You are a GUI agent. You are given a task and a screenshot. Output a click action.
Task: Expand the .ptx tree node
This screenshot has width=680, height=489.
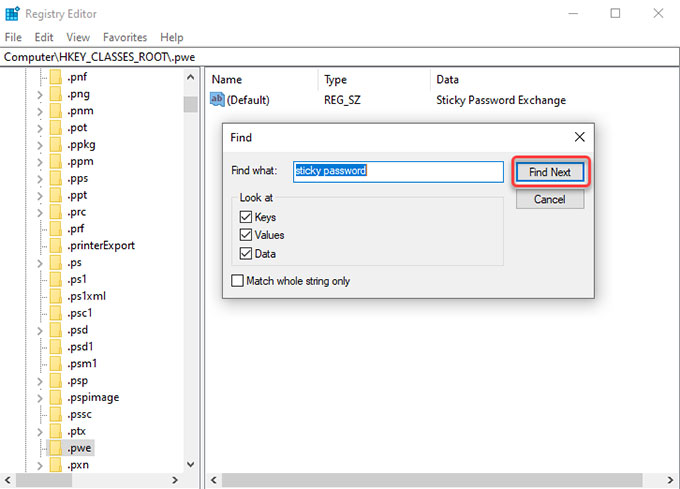click(x=40, y=432)
